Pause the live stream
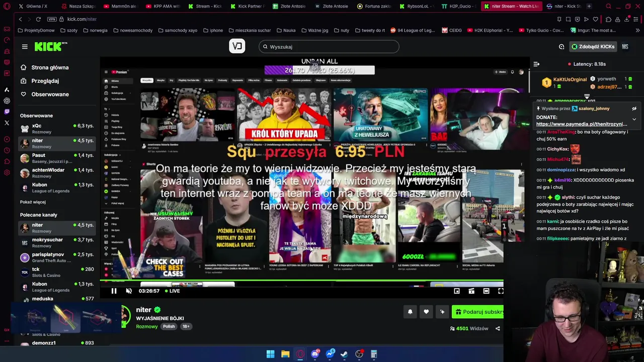644x362 pixels. click(x=114, y=291)
